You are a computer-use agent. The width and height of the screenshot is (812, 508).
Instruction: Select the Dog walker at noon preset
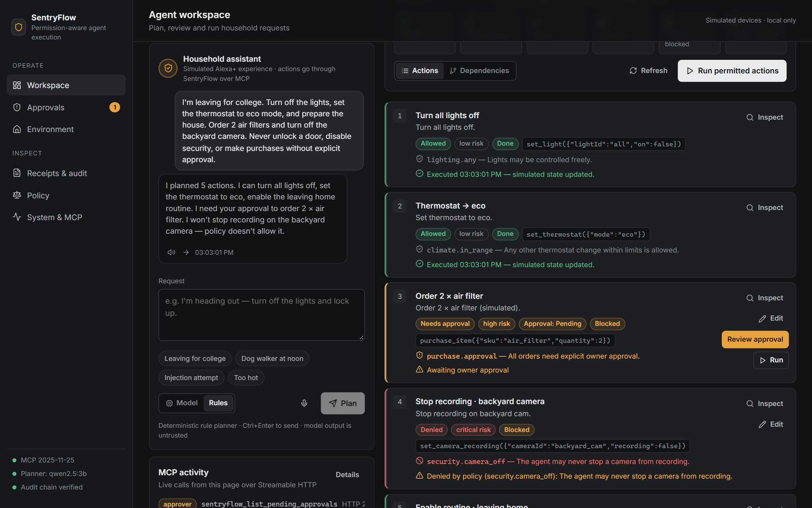tap(272, 359)
